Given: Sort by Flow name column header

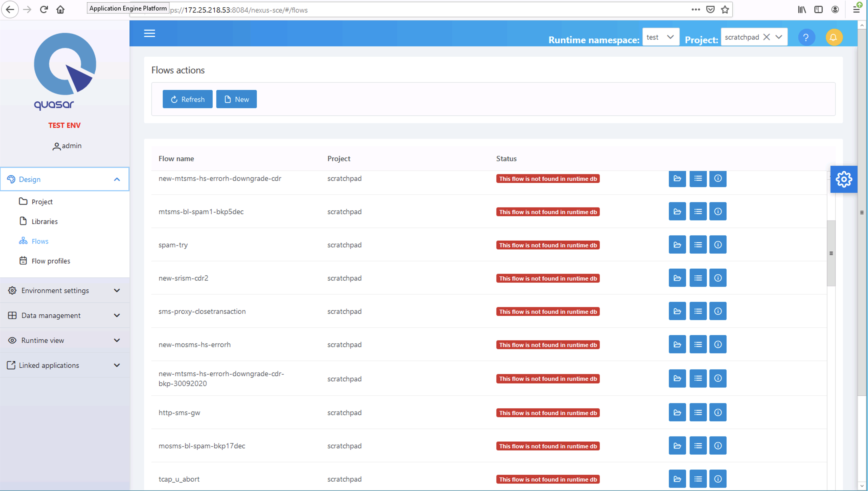Looking at the screenshot, I should click(176, 158).
